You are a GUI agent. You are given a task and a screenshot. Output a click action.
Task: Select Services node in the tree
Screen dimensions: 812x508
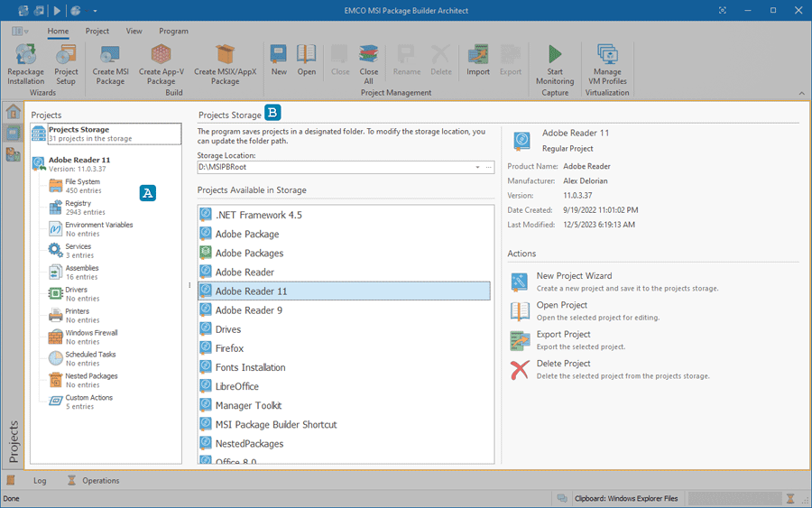(71, 251)
